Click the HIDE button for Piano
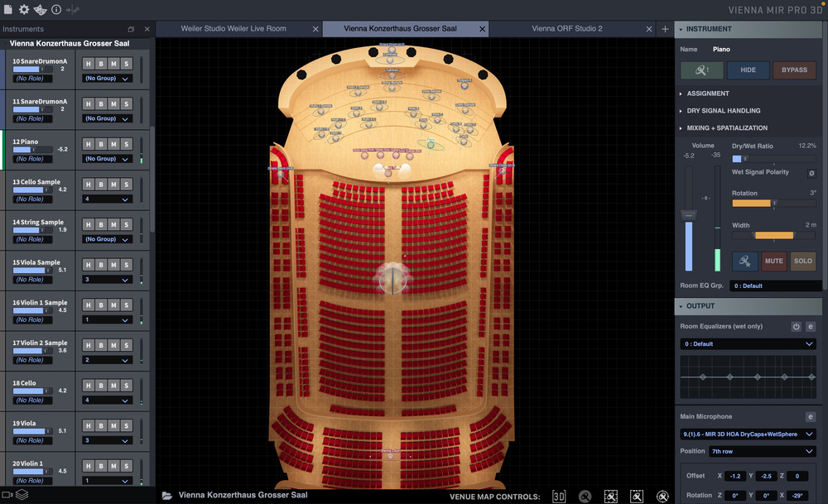Image resolution: width=828 pixels, height=504 pixels. pyautogui.click(x=748, y=70)
